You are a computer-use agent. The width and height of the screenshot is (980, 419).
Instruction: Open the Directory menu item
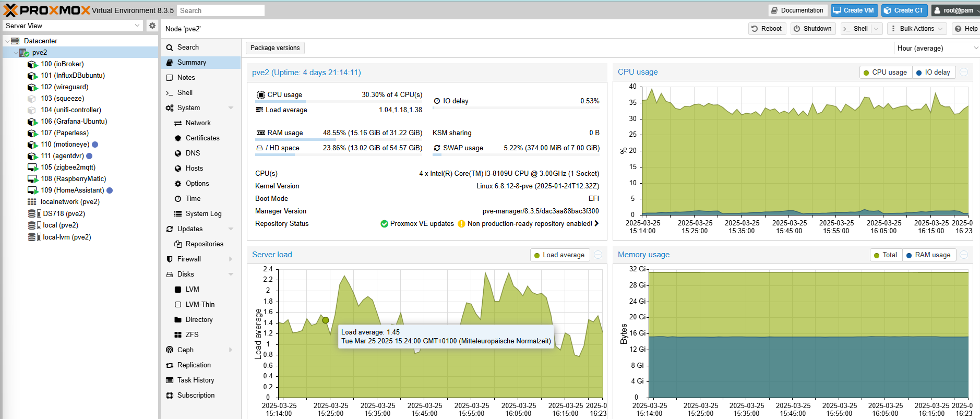(201, 320)
